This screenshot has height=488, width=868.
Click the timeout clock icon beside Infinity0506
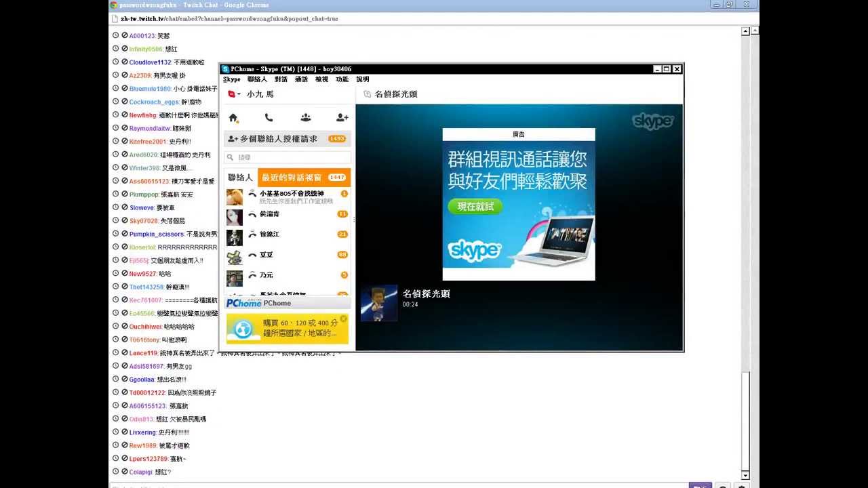(x=116, y=49)
